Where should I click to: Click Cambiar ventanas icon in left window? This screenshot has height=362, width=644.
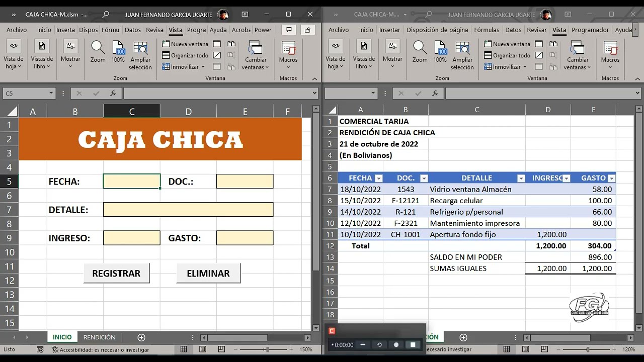(256, 48)
